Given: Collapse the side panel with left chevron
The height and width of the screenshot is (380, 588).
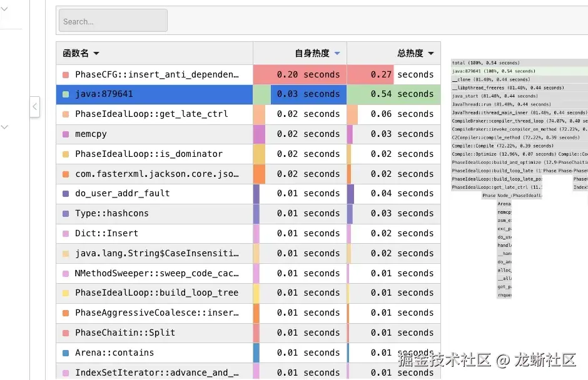Looking at the screenshot, I should pyautogui.click(x=35, y=106).
